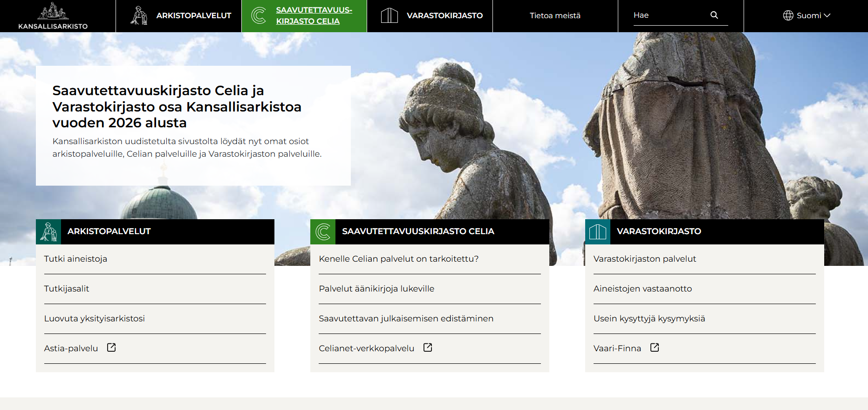Click the green Celia card icon
868x410 pixels.
pos(323,232)
